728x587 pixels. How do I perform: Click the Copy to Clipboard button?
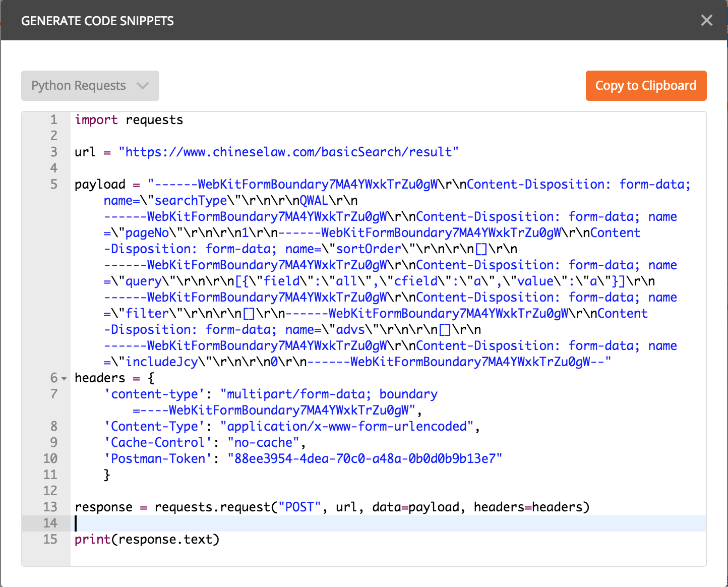(x=646, y=86)
